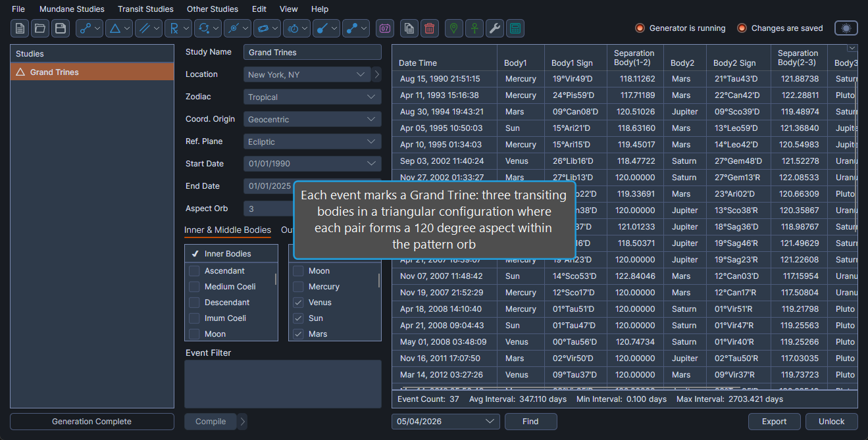Open the Ref. Plane Ecliptic dropdown
Image resolution: width=868 pixels, height=440 pixels.
tap(313, 142)
